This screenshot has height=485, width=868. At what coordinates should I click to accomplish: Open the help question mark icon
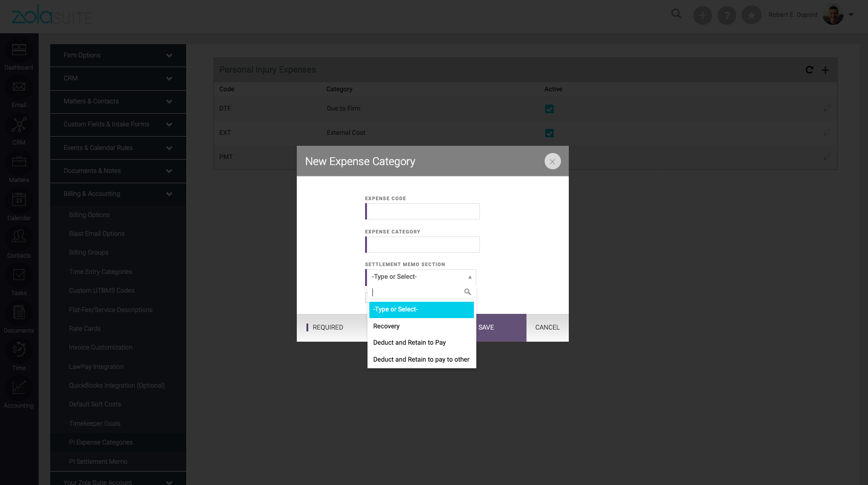click(x=727, y=15)
